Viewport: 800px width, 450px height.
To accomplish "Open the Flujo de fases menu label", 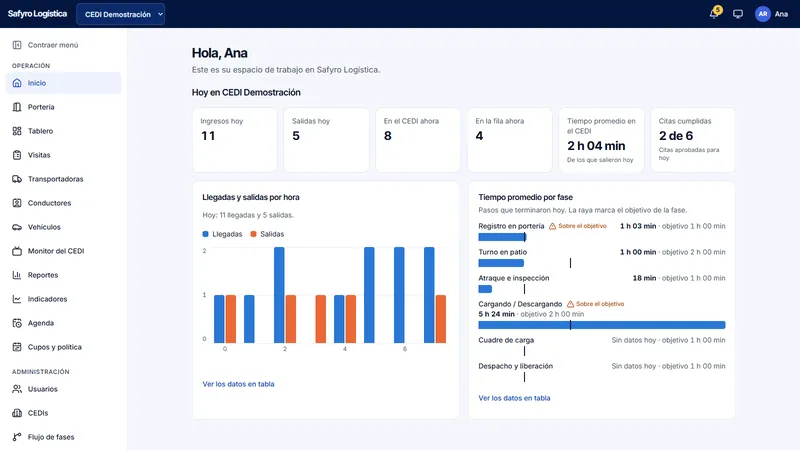I will pyautogui.click(x=51, y=437).
